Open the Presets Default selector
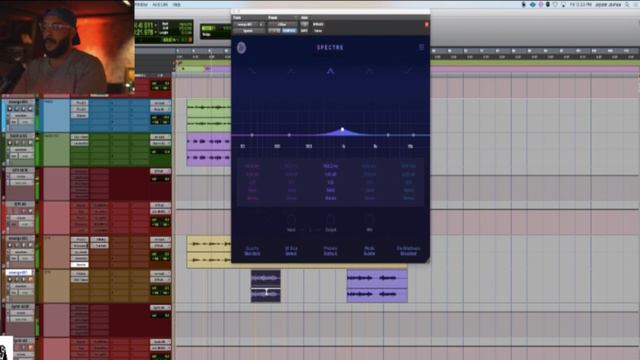 click(x=330, y=251)
